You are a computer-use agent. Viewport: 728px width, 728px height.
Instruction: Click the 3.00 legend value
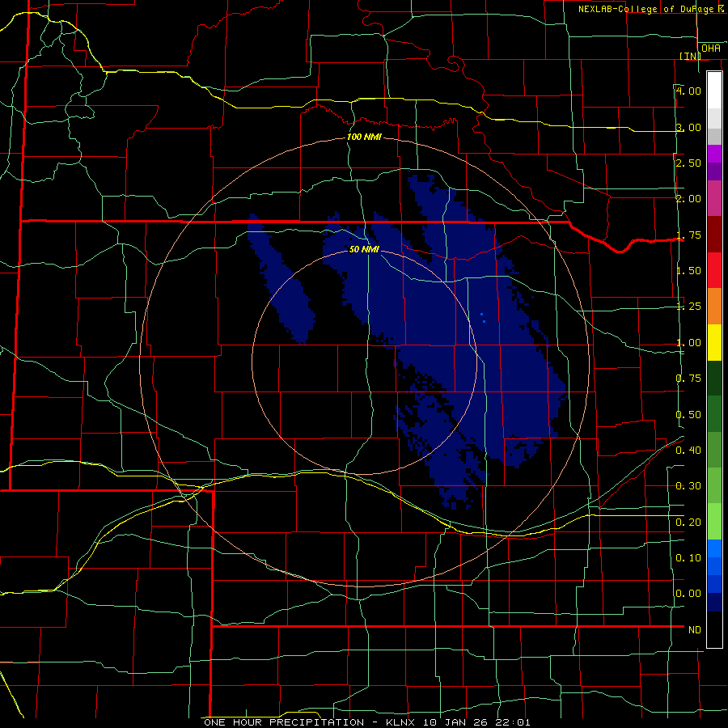(688, 127)
